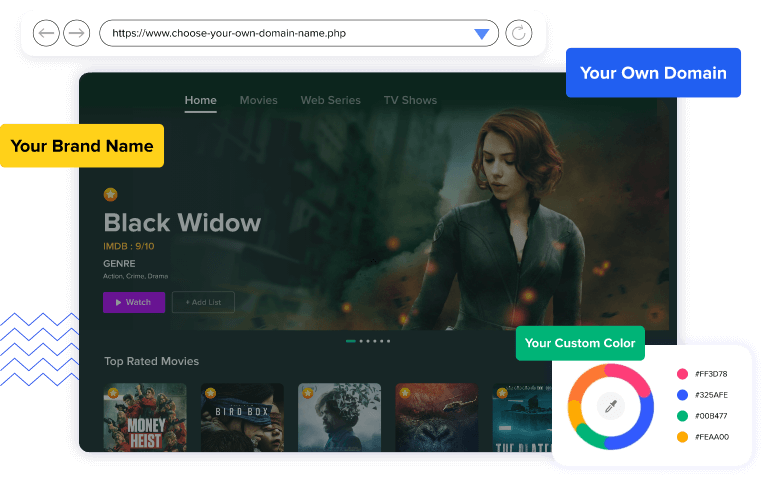Click the Black Widow title
The height and width of the screenshot is (484, 770).
point(182,222)
